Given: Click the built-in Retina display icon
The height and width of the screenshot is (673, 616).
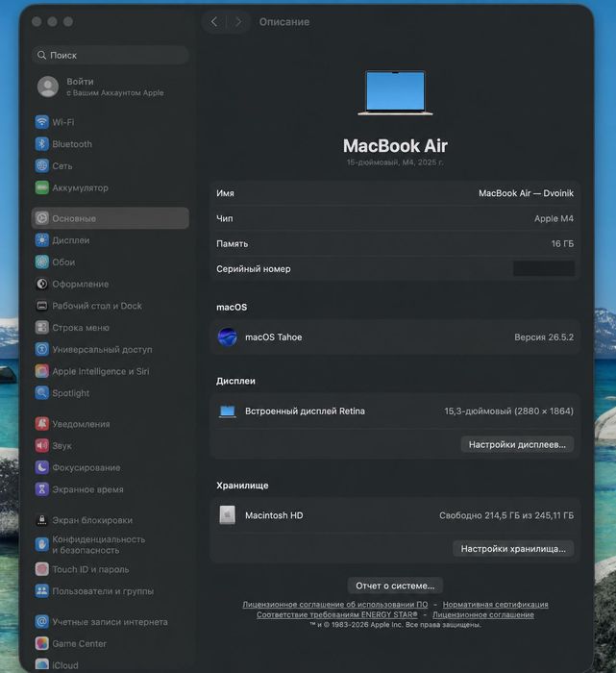Looking at the screenshot, I should 228,411.
